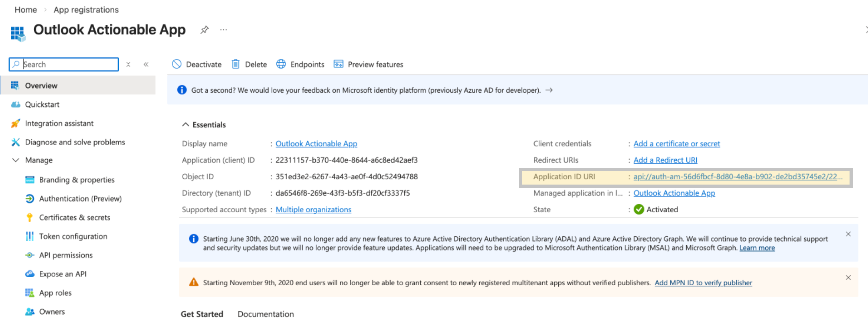868x321 pixels.
Task: Click the Delete trash icon
Action: click(236, 64)
